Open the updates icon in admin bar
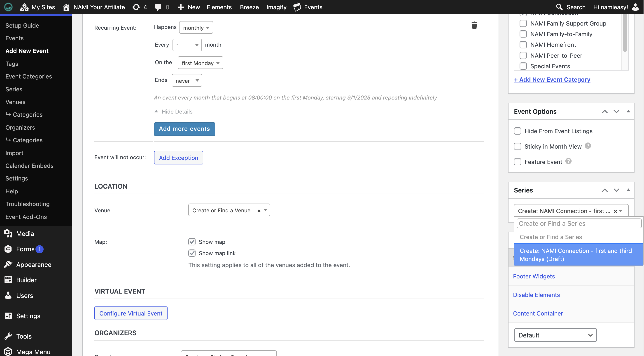The width and height of the screenshot is (644, 356). coord(136,7)
